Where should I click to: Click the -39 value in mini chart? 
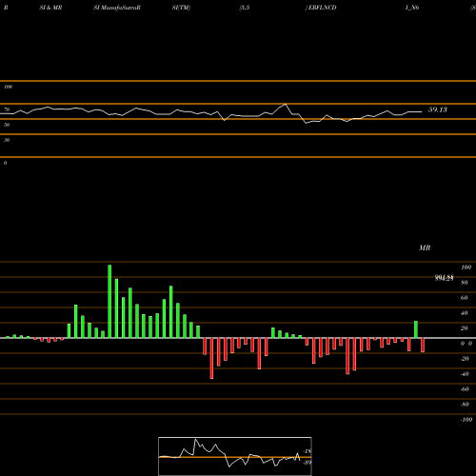pos(307,463)
